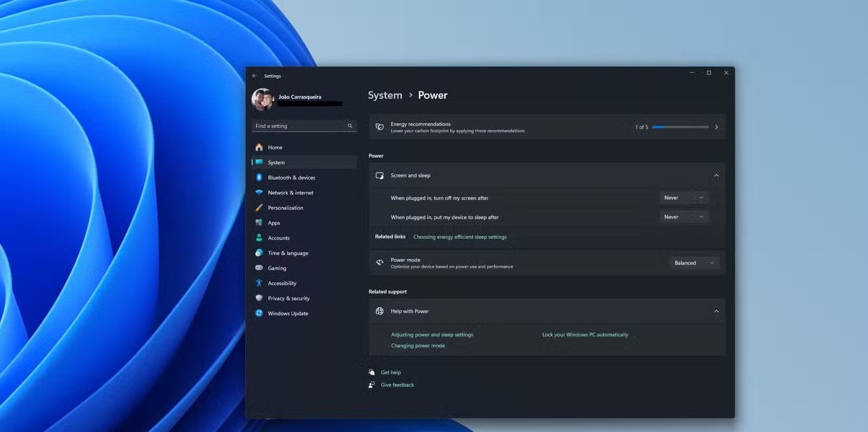Open the device sleep time dropdown
The image size is (868, 432).
[x=683, y=217]
